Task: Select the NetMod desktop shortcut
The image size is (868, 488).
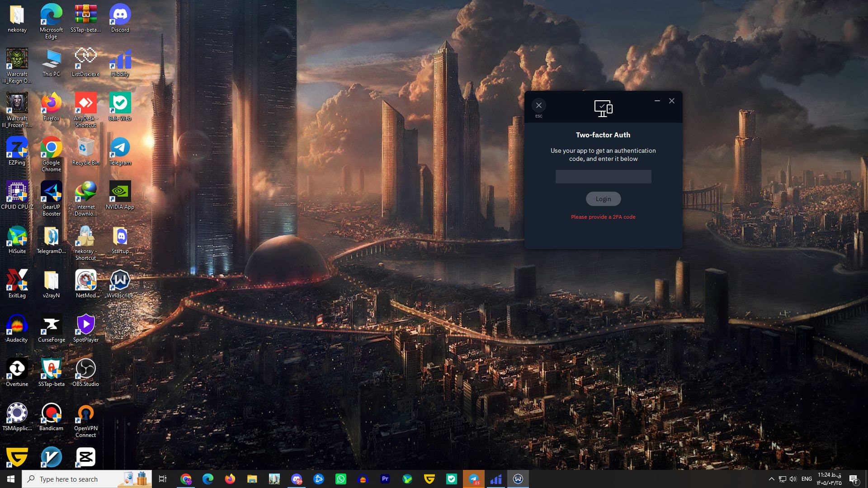Action: coord(85,285)
